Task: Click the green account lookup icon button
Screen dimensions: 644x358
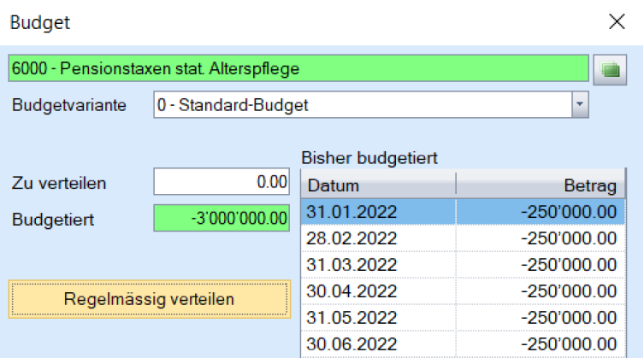Action: click(x=610, y=68)
